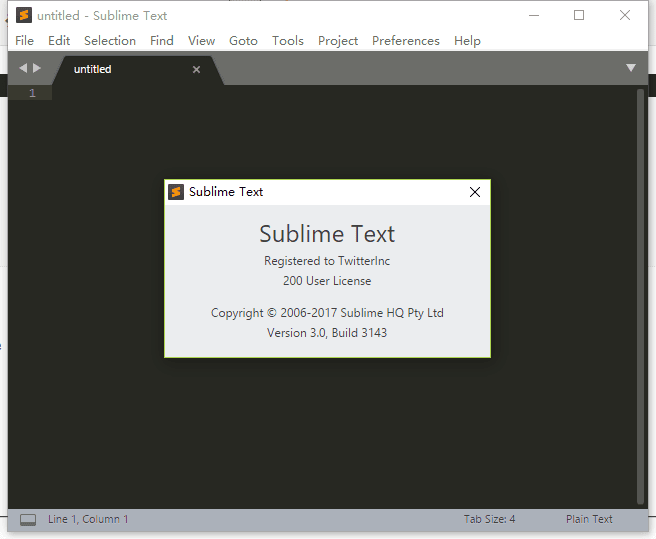Image resolution: width=656 pixels, height=539 pixels.
Task: Open the Plain Text syntax selector
Action: click(x=589, y=519)
